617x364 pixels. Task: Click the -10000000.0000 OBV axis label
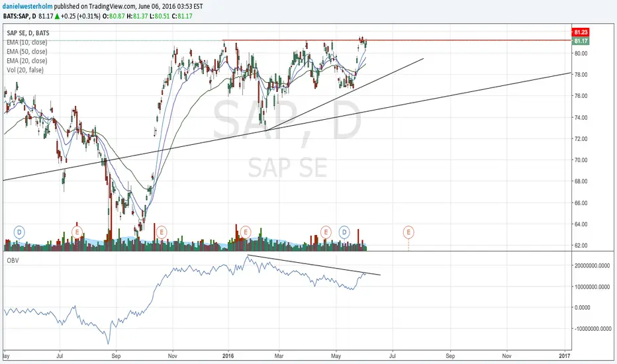(x=593, y=329)
